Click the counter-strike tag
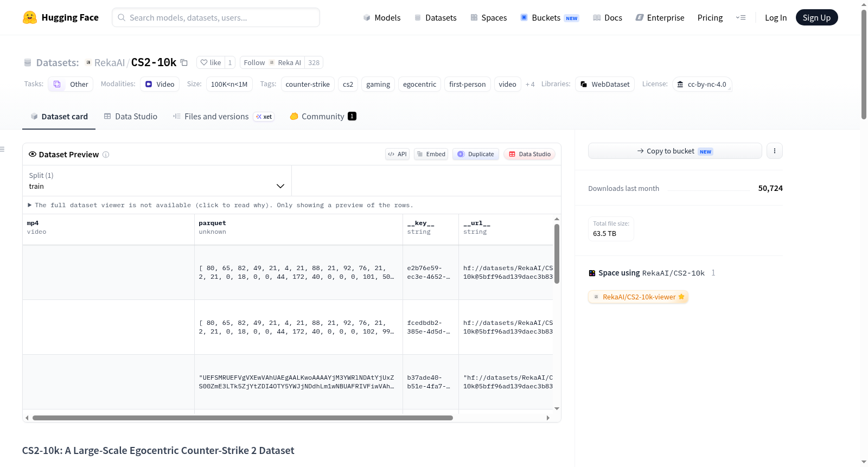The image size is (868, 467). 308,84
